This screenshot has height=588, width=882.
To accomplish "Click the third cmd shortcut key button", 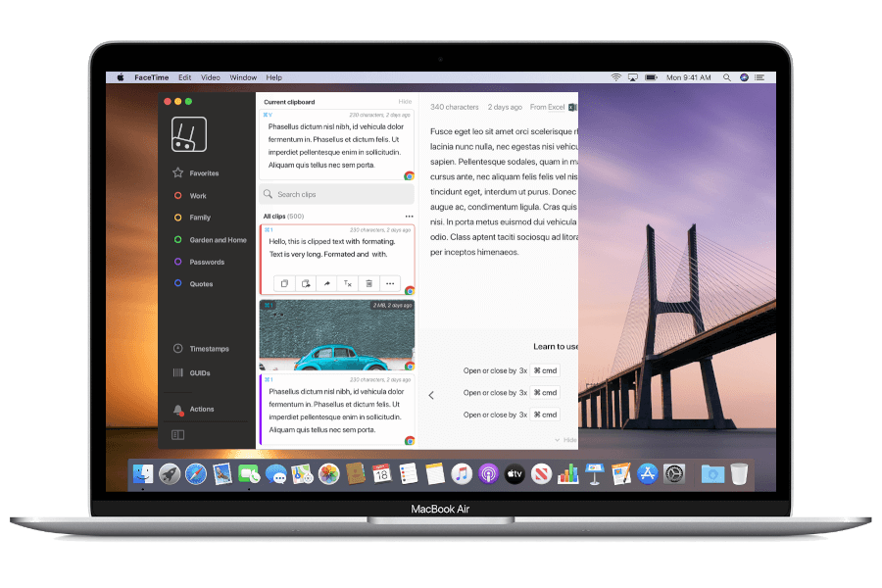I will coord(545,415).
